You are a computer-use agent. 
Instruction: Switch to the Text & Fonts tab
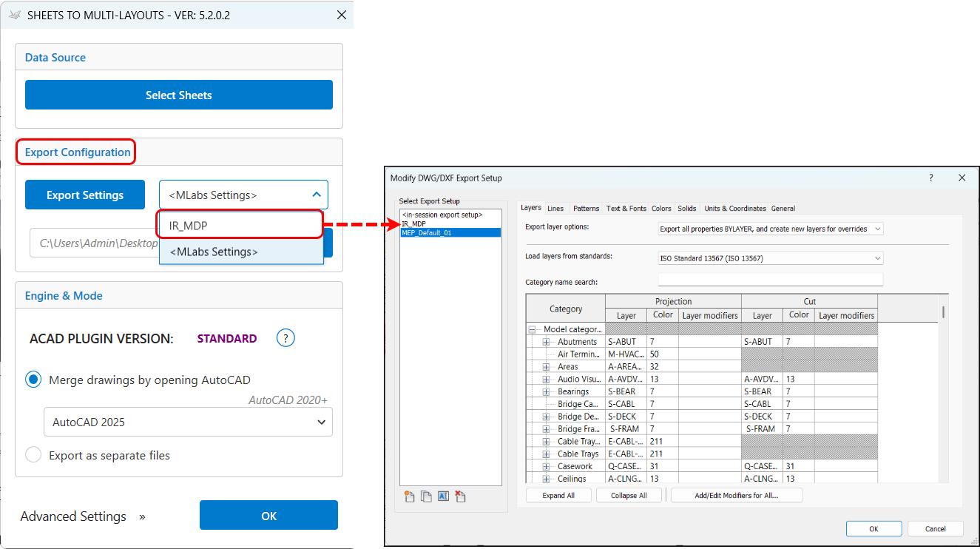(x=626, y=209)
